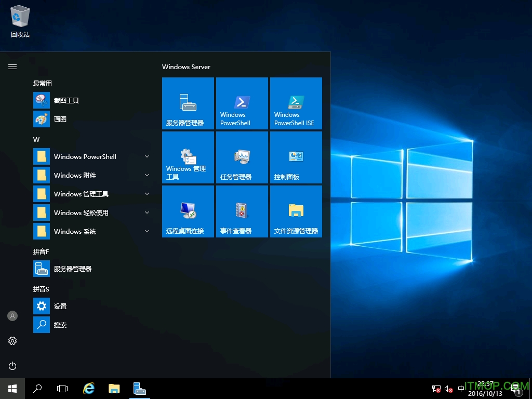Image resolution: width=532 pixels, height=399 pixels.
Task: Open the 服务器管理器 Server Manager tile
Action: [188, 103]
